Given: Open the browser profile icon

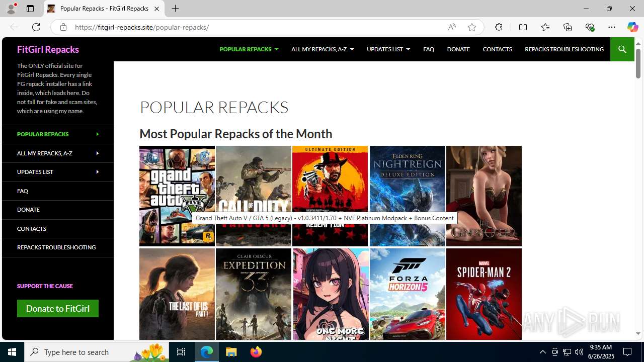Looking at the screenshot, I should [11, 9].
